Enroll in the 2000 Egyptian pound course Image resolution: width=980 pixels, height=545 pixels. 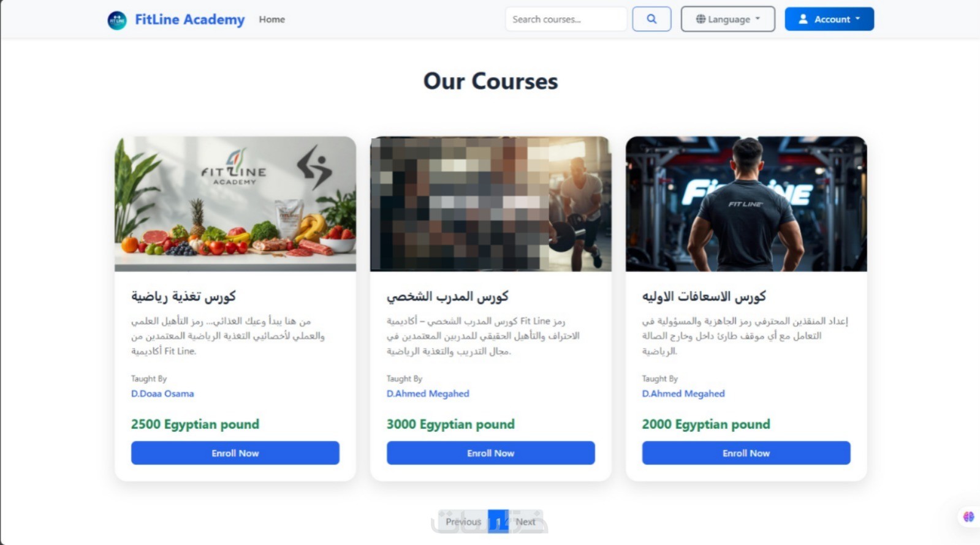(746, 453)
